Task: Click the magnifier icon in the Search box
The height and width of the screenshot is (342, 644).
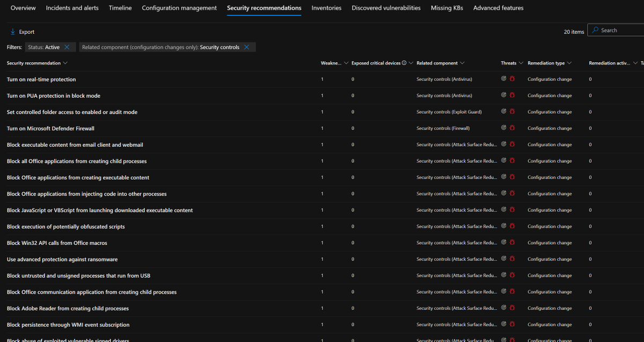Action: coord(595,30)
